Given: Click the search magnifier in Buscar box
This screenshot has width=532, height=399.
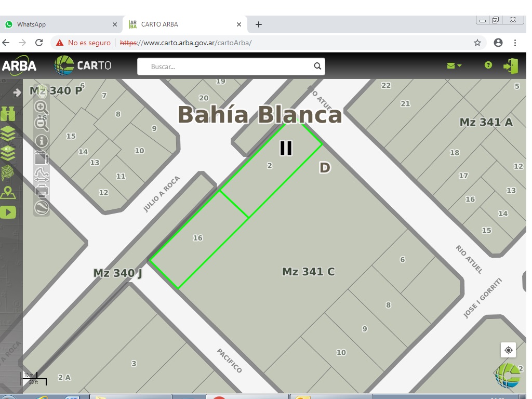Looking at the screenshot, I should coord(317,66).
